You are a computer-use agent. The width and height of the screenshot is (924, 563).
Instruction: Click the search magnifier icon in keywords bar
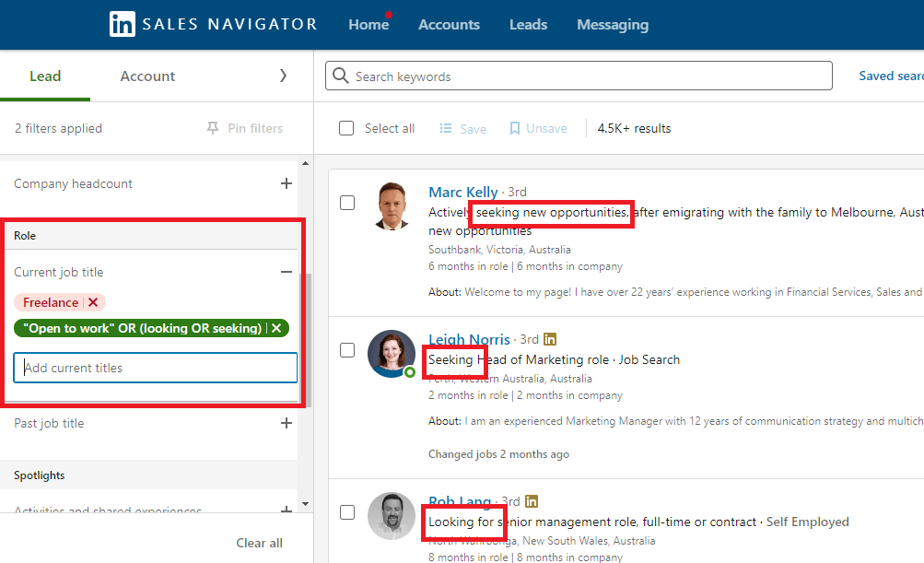point(341,76)
